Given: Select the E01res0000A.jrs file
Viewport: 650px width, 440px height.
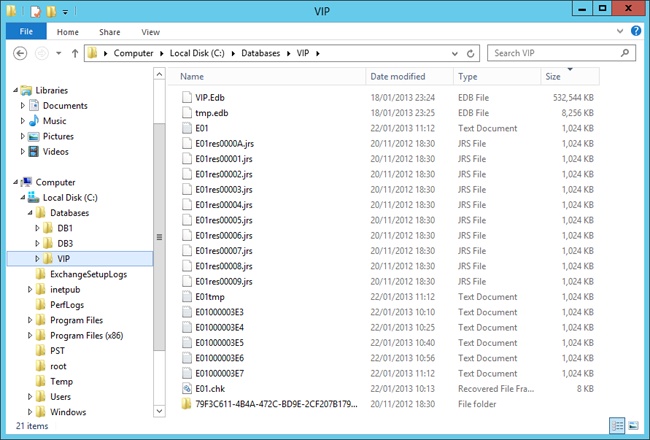Looking at the screenshot, I should pos(224,143).
